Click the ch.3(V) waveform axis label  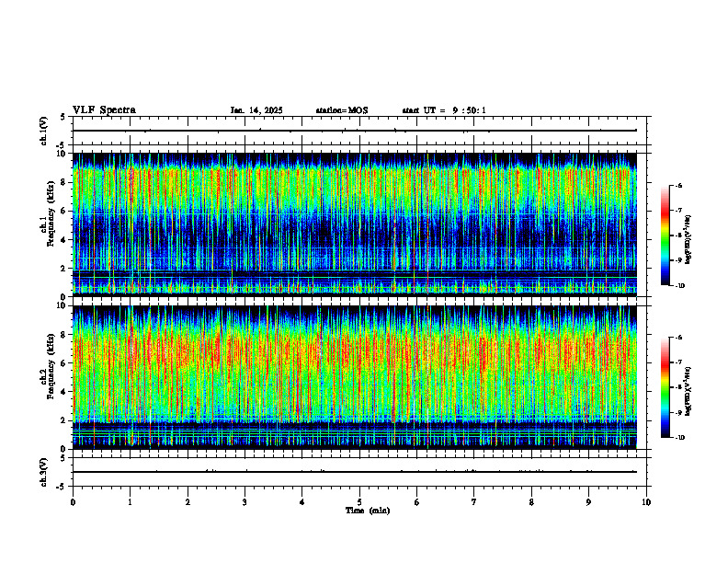[x=43, y=472]
